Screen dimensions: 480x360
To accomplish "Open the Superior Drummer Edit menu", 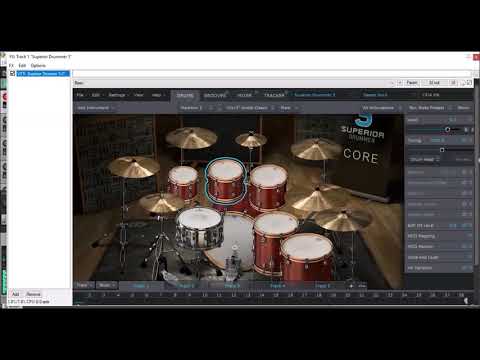I will 96,95.
